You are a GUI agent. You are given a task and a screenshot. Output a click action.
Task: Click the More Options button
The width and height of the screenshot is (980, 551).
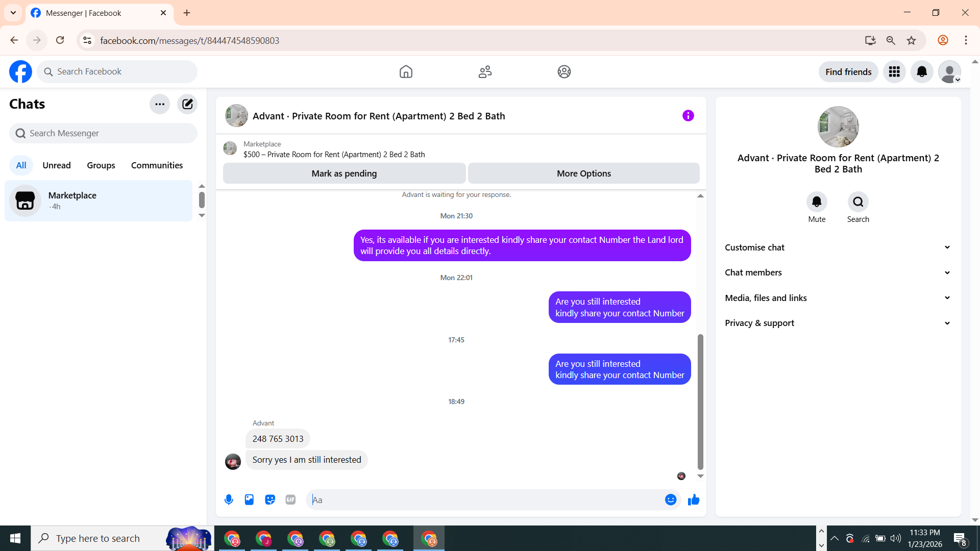(583, 173)
